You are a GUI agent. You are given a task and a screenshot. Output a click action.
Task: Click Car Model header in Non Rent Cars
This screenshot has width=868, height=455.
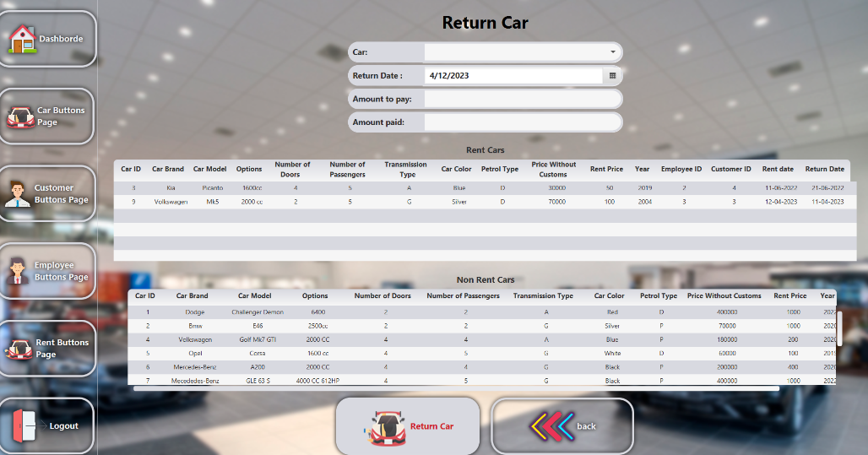tap(255, 296)
